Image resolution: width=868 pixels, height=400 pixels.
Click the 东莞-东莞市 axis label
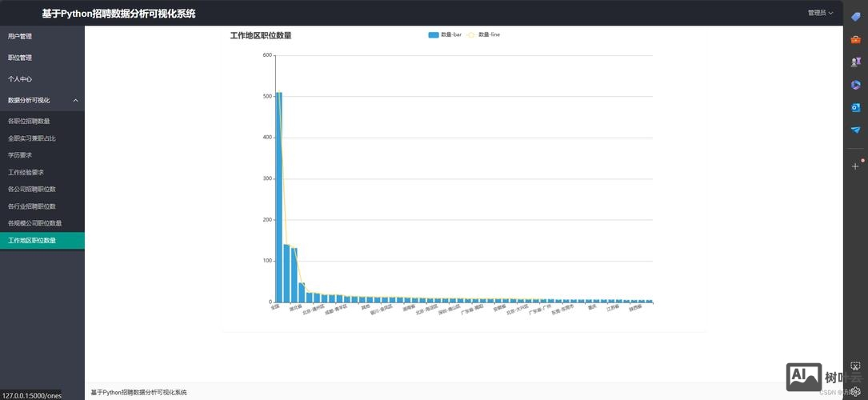(x=562, y=310)
